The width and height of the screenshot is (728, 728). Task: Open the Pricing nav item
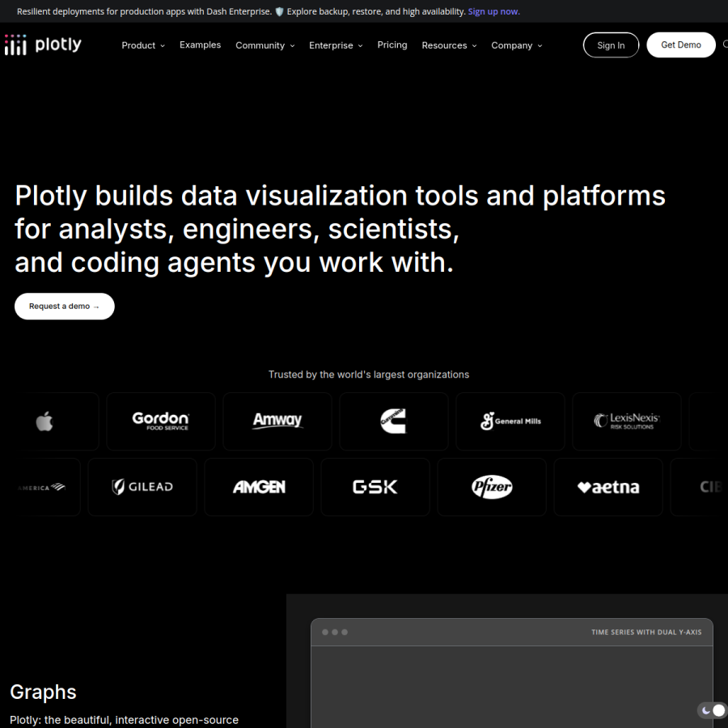(392, 45)
